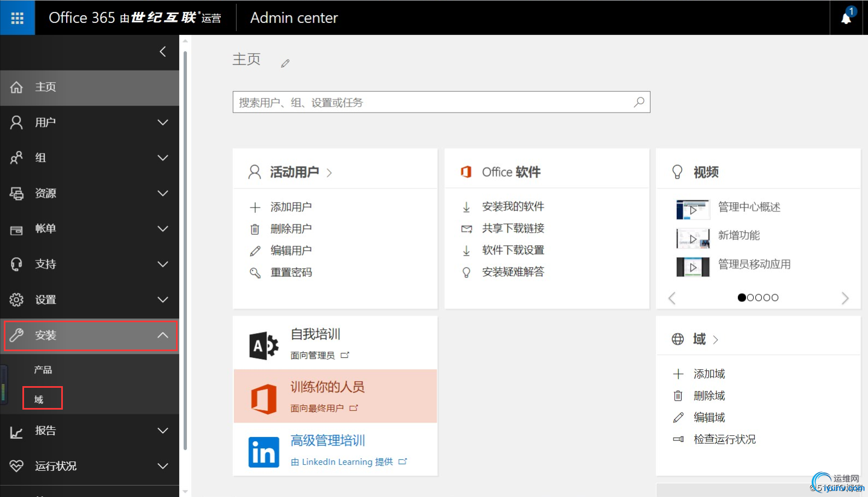Expand the 报告 menu chevron

pos(163,430)
